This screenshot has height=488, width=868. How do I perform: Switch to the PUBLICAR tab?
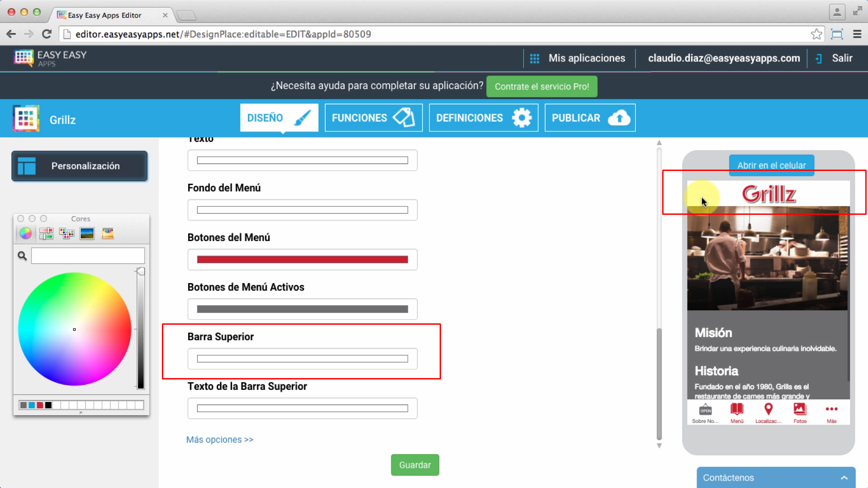point(590,118)
